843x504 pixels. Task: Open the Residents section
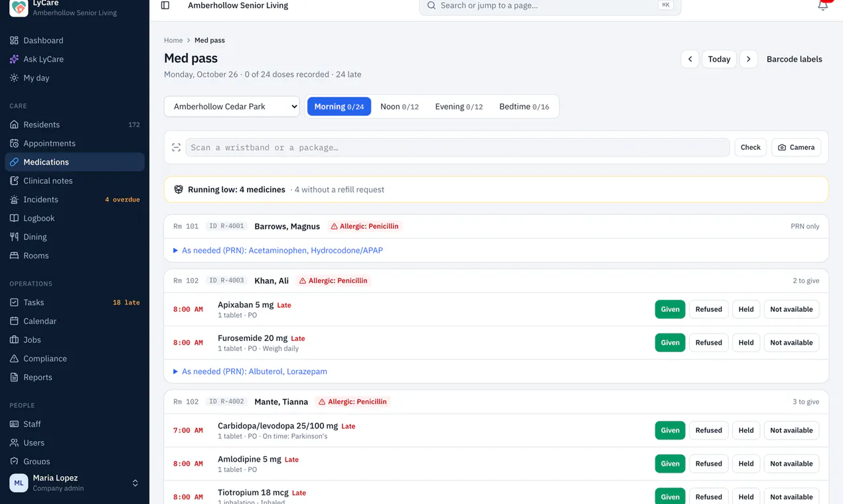click(x=74, y=125)
